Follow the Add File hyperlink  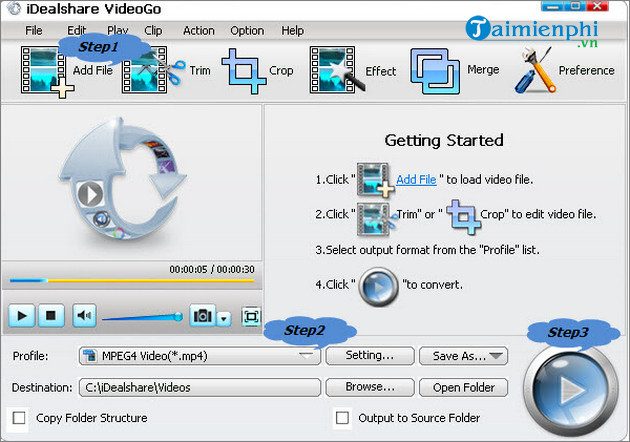(416, 180)
